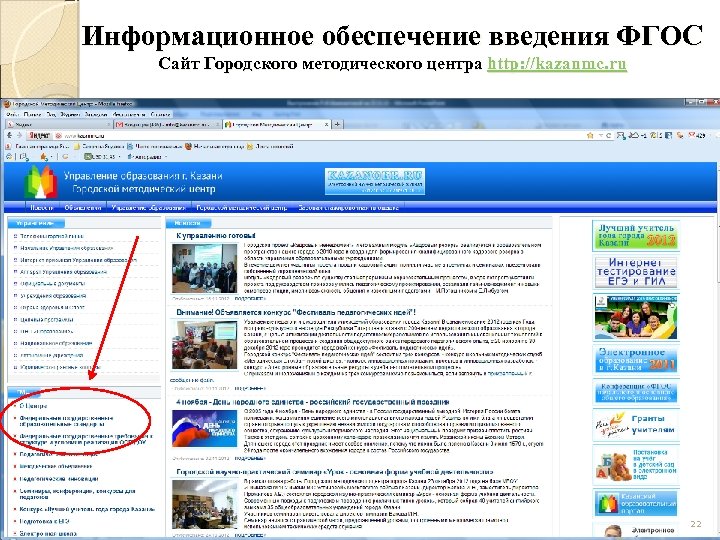Click the seminar room thumbnail of fourth news item
Image resolution: width=720 pixels, height=540 pixels.
[205, 505]
